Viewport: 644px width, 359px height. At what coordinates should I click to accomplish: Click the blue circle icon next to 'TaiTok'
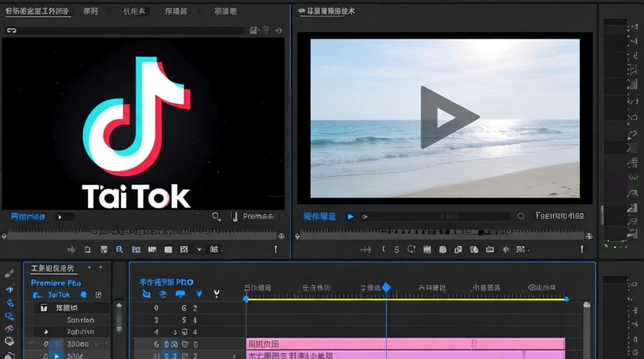point(84,295)
